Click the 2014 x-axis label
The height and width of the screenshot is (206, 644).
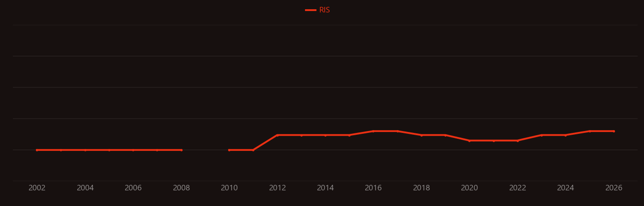click(x=325, y=188)
